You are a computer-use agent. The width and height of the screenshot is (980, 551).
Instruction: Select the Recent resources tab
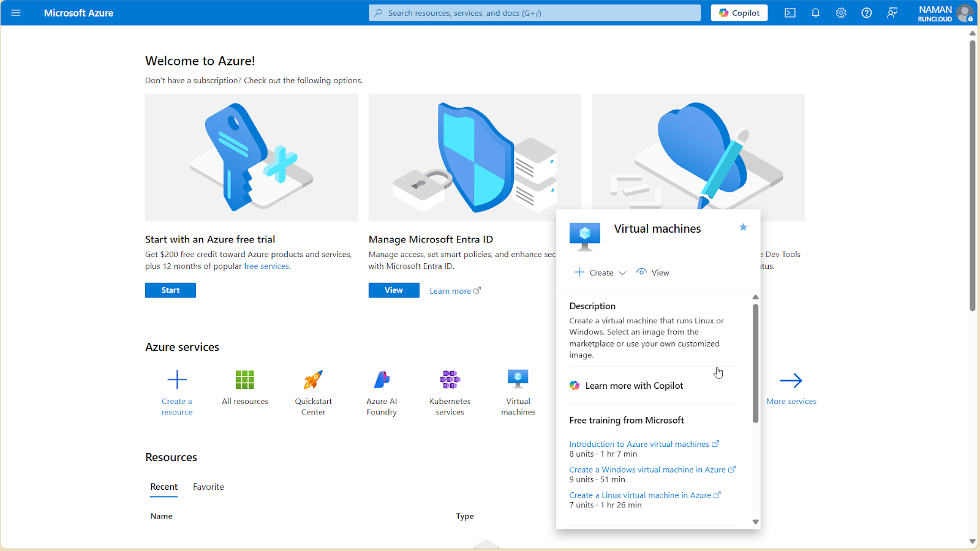(x=164, y=487)
